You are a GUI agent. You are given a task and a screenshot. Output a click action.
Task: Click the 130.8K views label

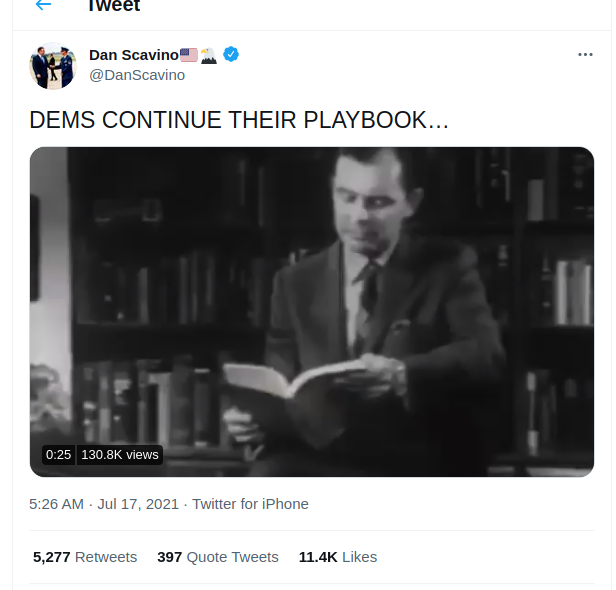[120, 455]
